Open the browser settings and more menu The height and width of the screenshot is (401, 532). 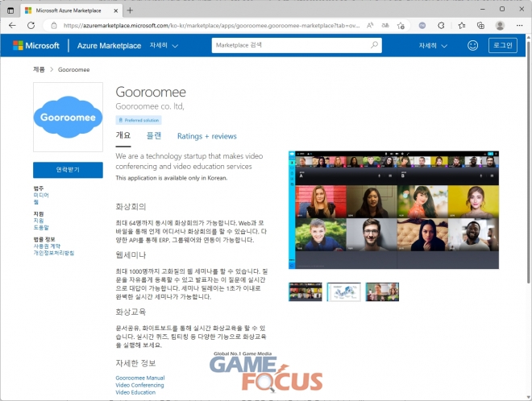(519, 26)
